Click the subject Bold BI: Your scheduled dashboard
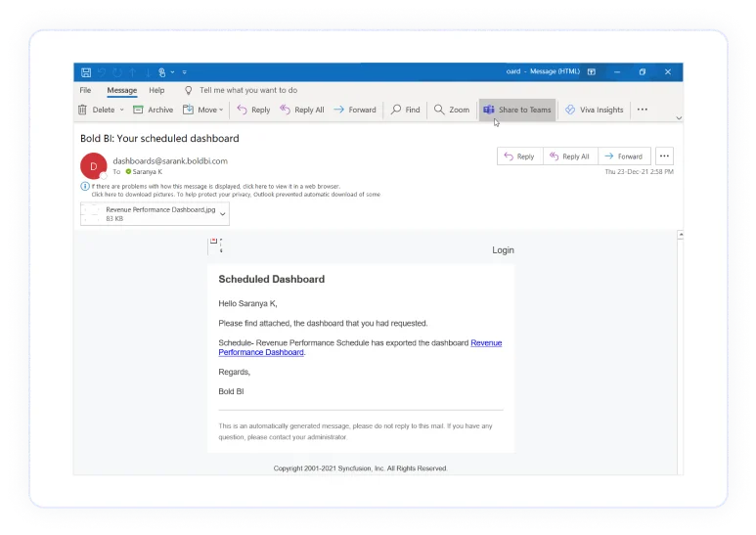 pos(159,138)
